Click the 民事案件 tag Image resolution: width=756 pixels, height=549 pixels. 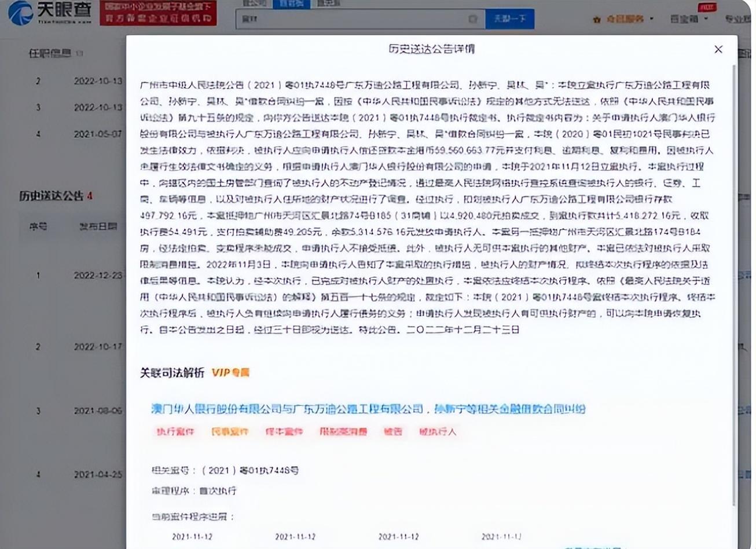coord(230,431)
